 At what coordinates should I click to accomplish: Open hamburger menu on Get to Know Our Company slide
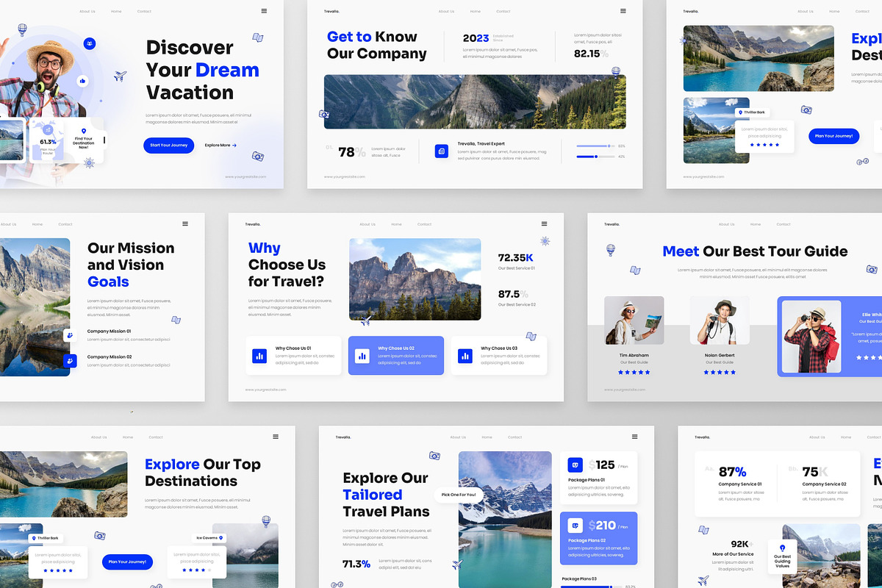point(623,11)
